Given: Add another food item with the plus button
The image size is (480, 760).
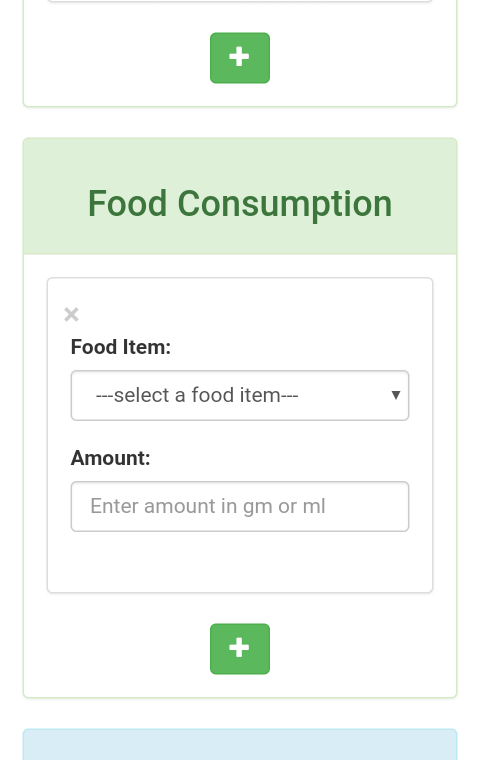Looking at the screenshot, I should (240, 649).
